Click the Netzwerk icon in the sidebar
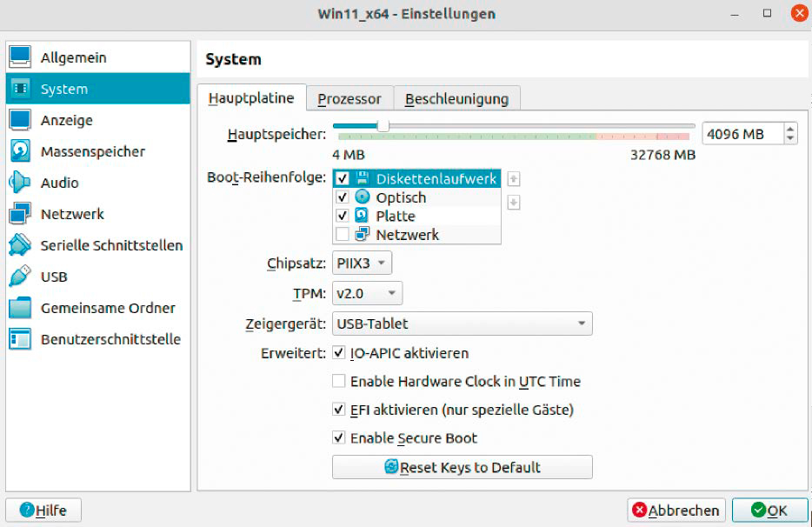Viewport: 812px width, 527px height. (20, 213)
